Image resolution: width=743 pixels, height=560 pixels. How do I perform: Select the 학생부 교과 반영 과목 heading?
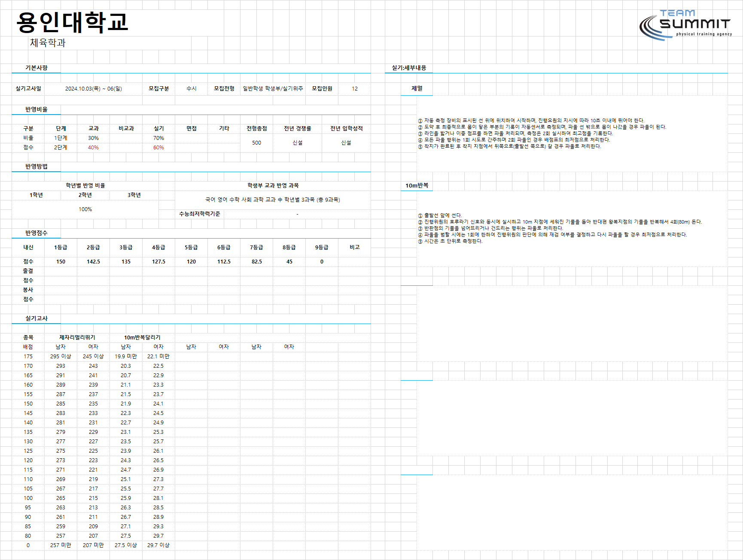[x=273, y=185]
